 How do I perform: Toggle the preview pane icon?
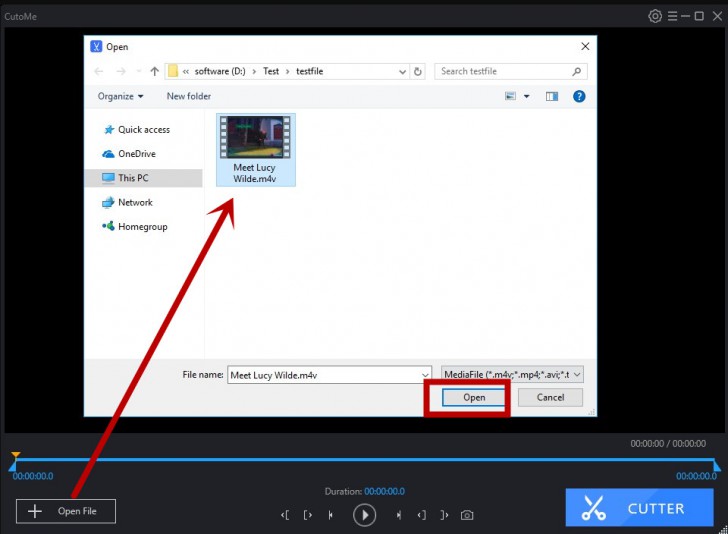[551, 96]
